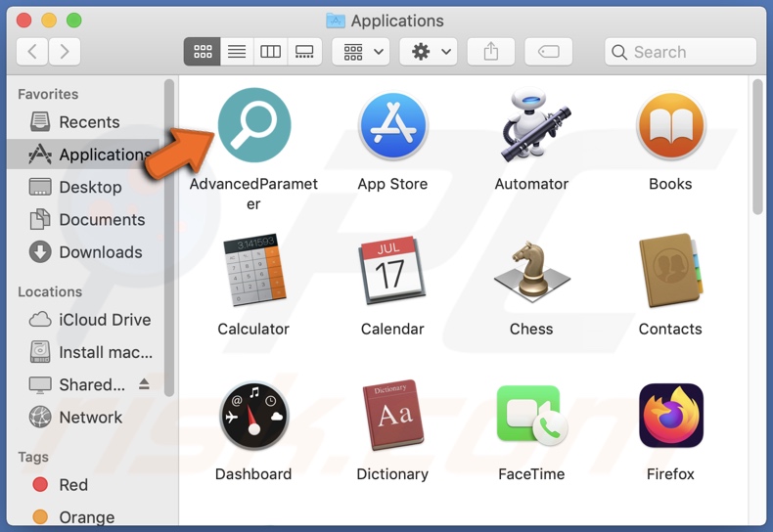The width and height of the screenshot is (773, 532).
Task: Select the Chess app icon
Action: click(x=531, y=270)
